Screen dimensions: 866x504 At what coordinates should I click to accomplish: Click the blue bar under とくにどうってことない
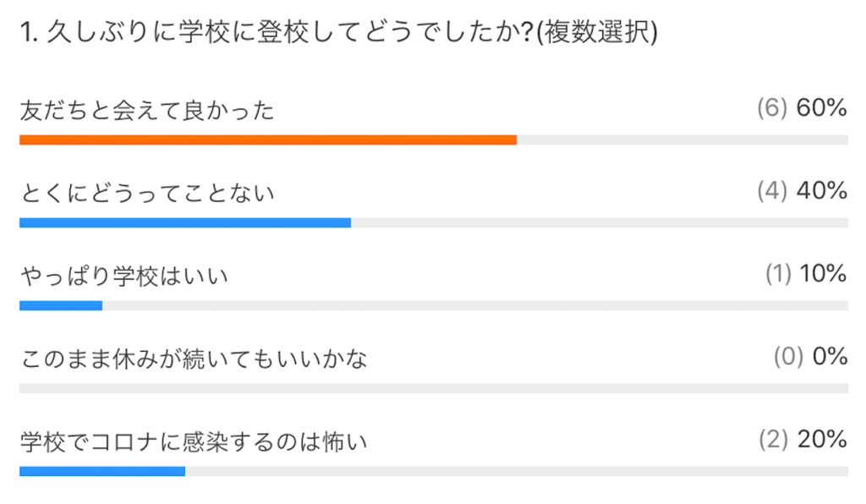pos(184,222)
